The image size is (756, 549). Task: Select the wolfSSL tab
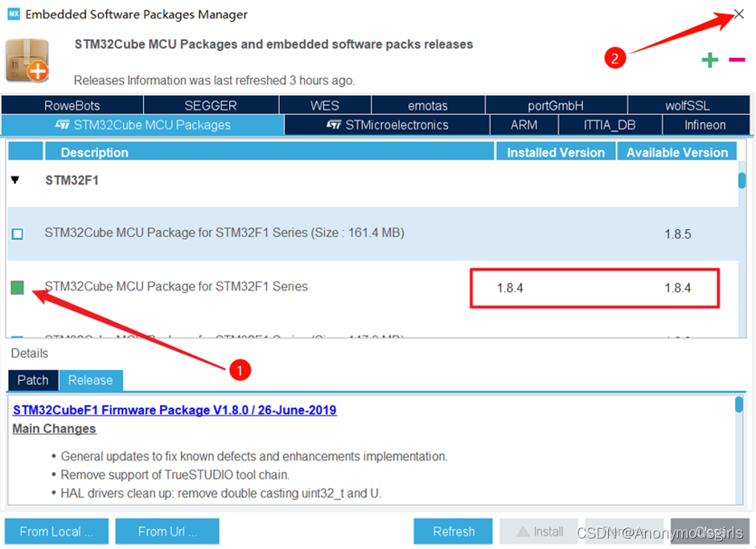[688, 105]
